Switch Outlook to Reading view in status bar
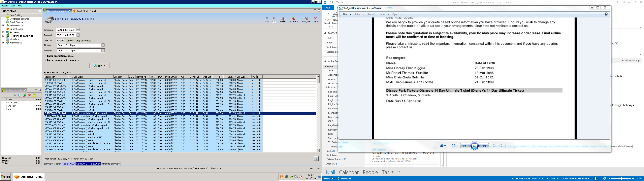Screen dimensions: 644x181 point(604,179)
